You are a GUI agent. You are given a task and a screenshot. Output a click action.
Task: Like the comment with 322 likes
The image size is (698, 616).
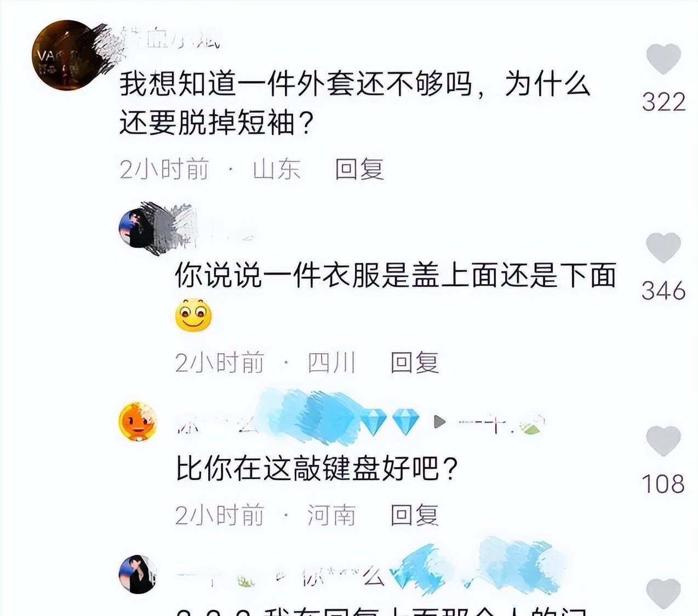tap(663, 59)
